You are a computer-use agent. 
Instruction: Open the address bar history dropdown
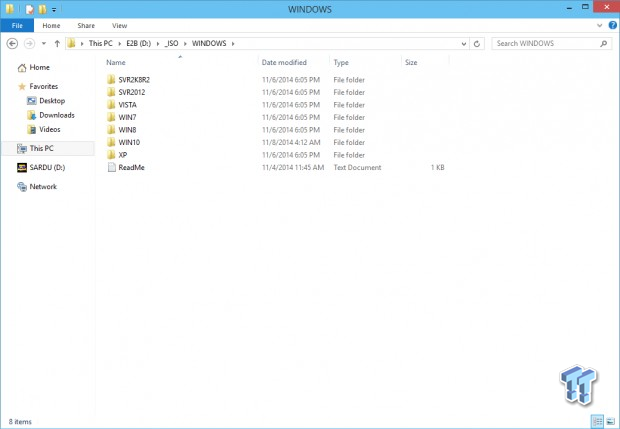pos(464,44)
